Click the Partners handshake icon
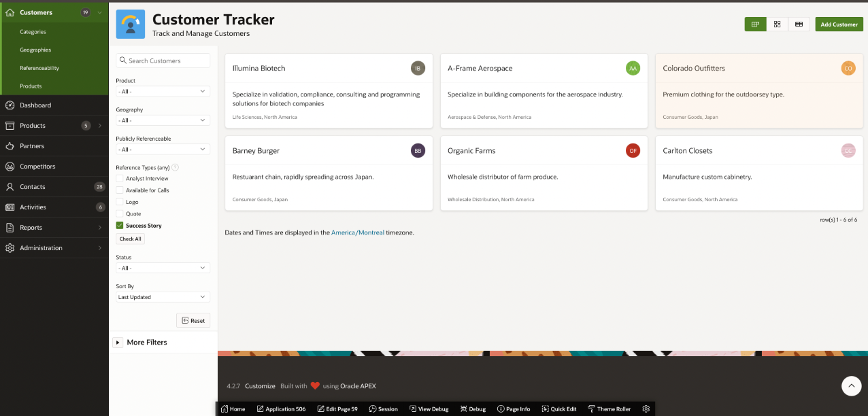 click(10, 146)
